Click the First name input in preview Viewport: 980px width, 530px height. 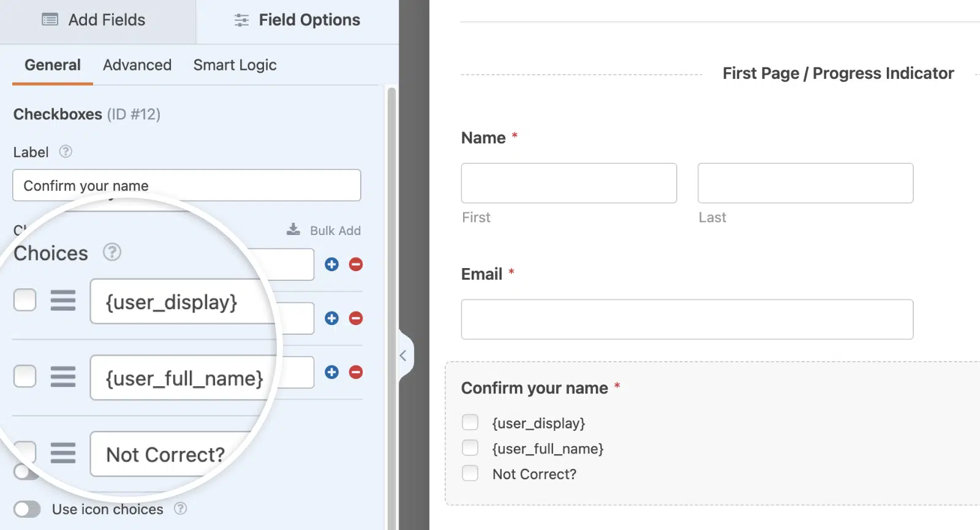click(569, 183)
